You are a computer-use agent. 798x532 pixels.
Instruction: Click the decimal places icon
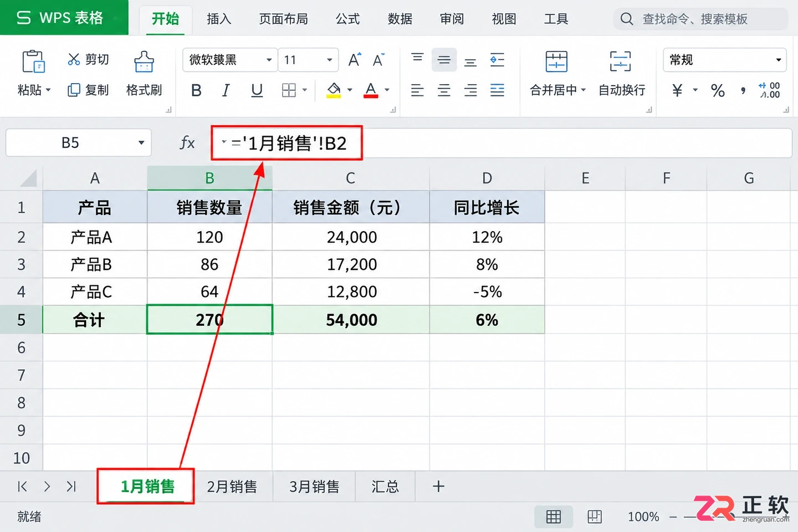[769, 90]
